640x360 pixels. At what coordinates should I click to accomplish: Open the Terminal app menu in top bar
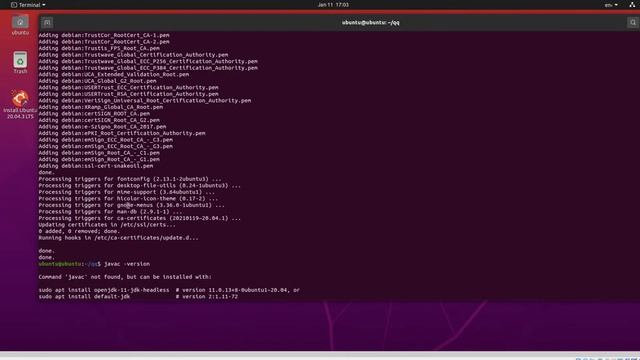(x=28, y=5)
